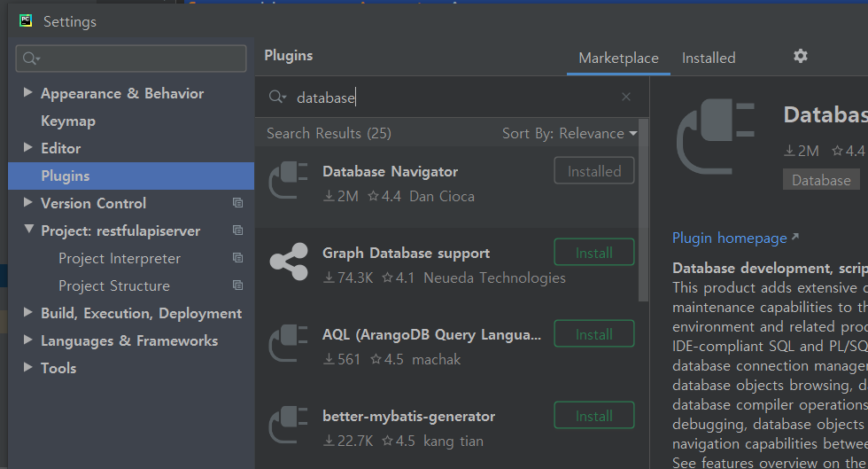Click the kang tian author name
The width and height of the screenshot is (868, 469).
pyautogui.click(x=453, y=441)
